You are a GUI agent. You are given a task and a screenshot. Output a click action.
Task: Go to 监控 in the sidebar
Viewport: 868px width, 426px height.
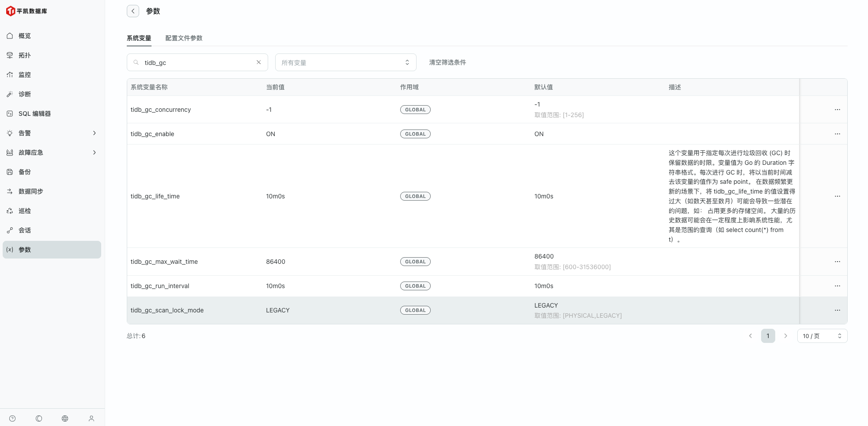click(25, 75)
